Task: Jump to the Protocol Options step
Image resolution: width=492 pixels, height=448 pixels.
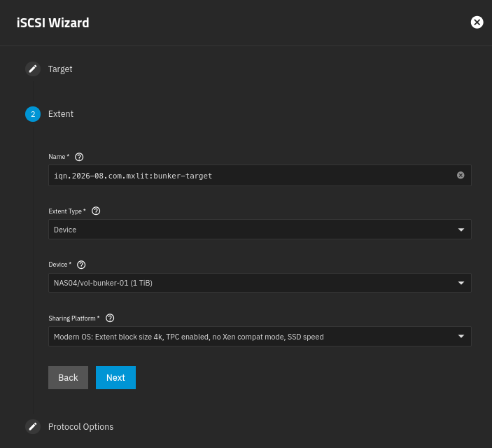Action: coord(80,427)
